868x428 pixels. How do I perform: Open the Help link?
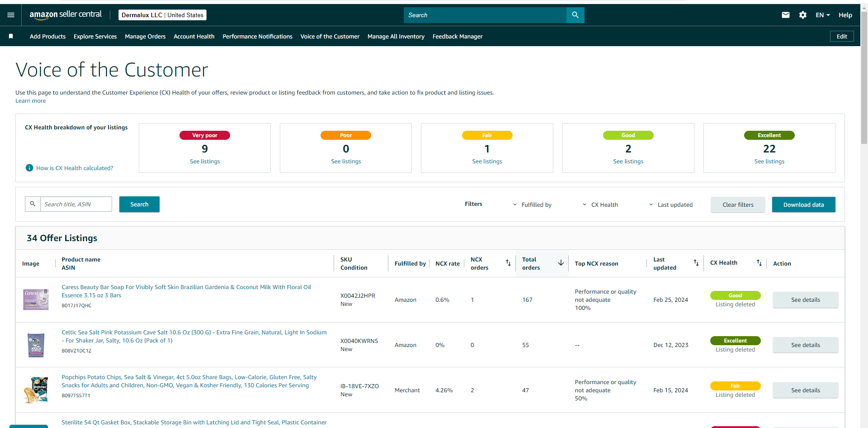pyautogui.click(x=845, y=15)
